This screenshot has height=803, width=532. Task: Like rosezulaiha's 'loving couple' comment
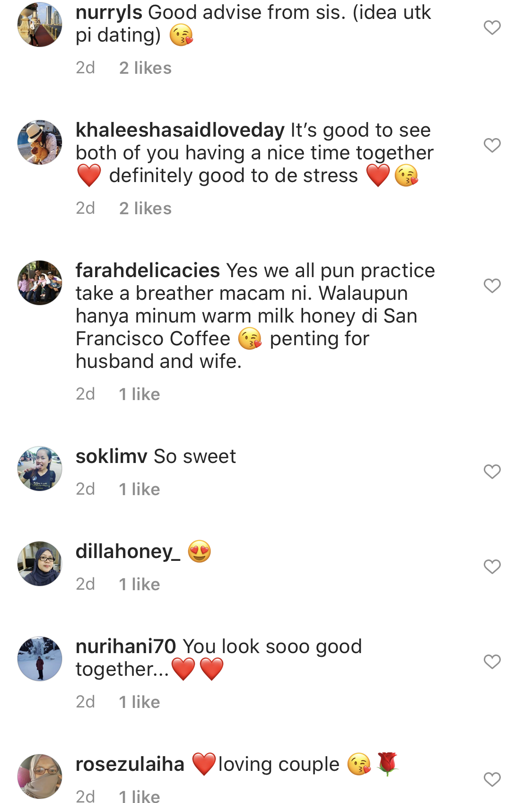[492, 779]
